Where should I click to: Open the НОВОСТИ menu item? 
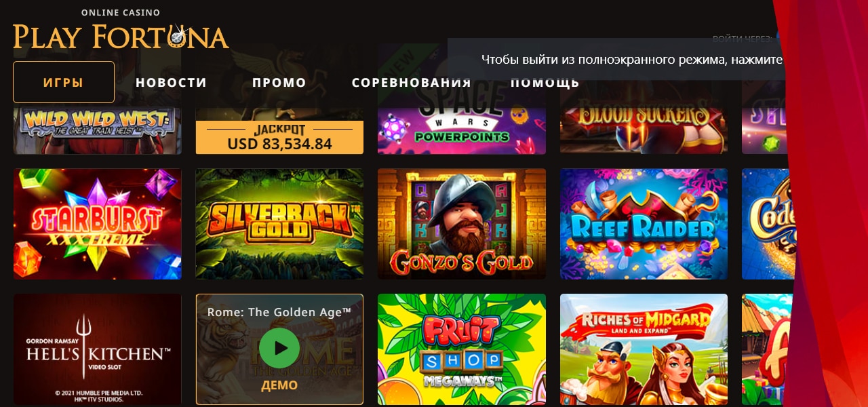[171, 83]
